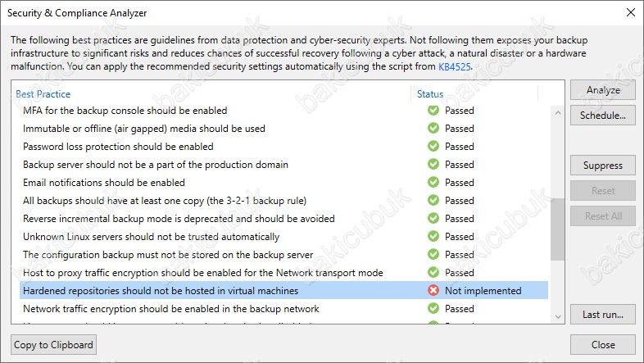Click the Analyze button

603,90
